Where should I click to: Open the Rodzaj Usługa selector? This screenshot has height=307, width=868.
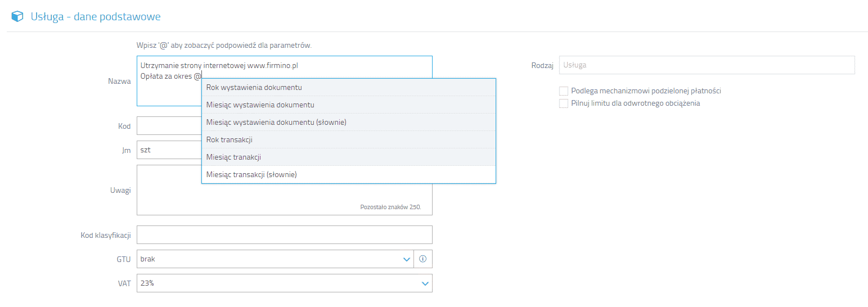pos(707,65)
